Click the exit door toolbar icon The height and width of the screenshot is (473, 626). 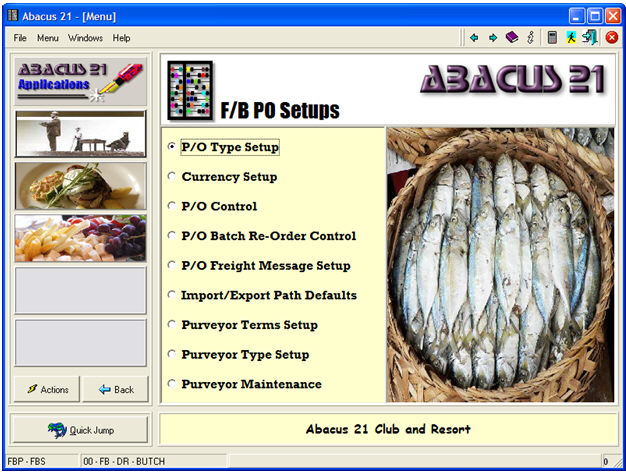tap(590, 37)
